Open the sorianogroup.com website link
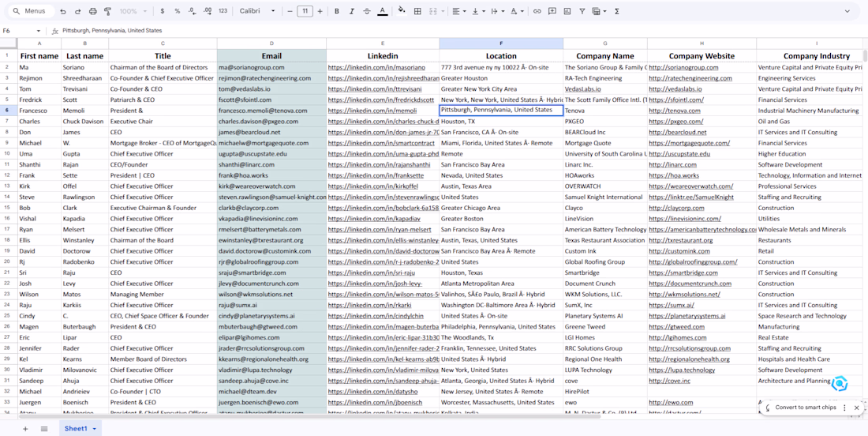This screenshot has width=868, height=436. 683,68
